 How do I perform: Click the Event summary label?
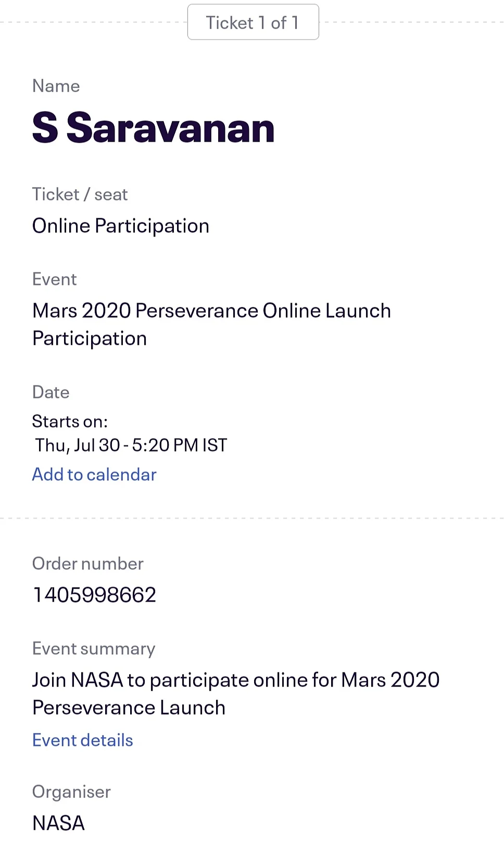[94, 649]
